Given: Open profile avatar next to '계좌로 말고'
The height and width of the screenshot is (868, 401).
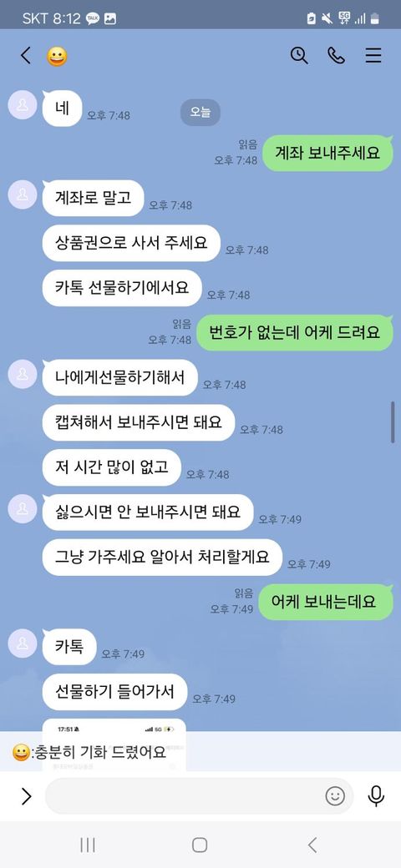Looking at the screenshot, I should tap(23, 194).
